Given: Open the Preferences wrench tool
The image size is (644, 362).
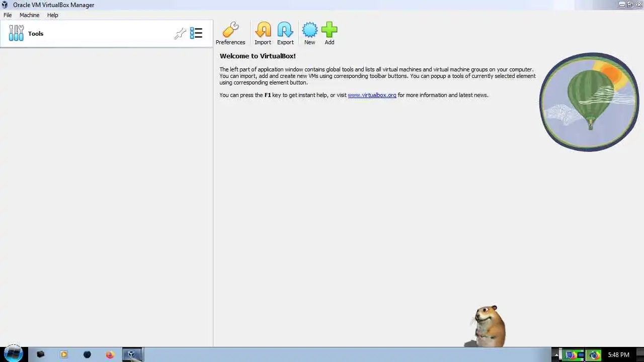Looking at the screenshot, I should pos(230,34).
